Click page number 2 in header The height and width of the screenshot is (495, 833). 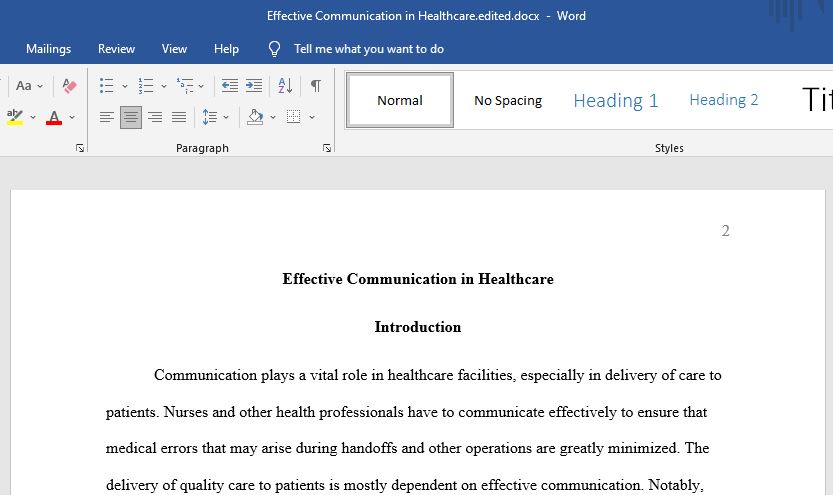pos(725,231)
